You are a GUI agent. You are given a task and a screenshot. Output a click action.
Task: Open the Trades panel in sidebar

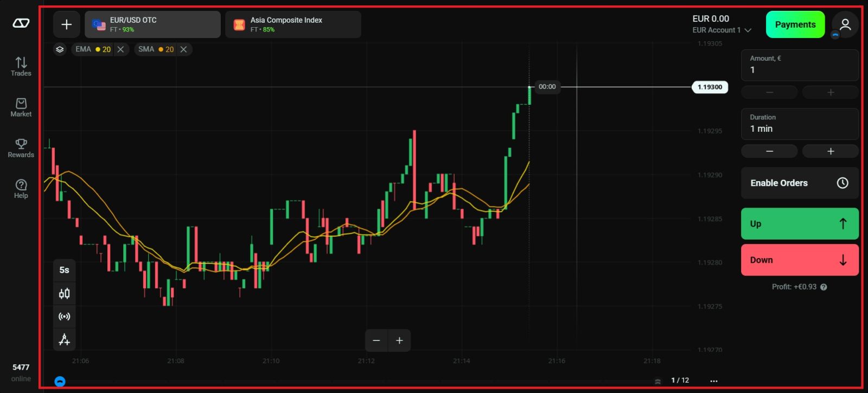(21, 67)
